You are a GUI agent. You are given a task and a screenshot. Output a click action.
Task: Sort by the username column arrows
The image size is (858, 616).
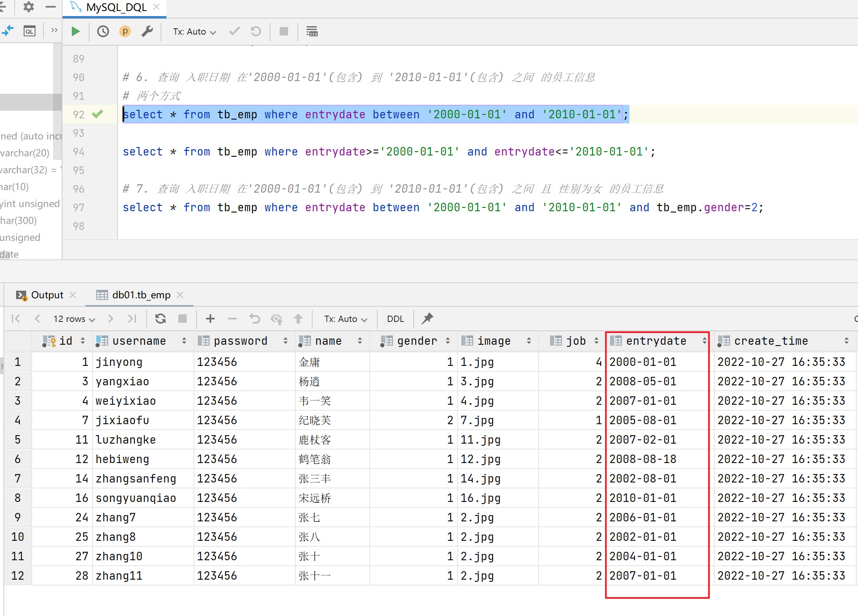coord(184,341)
